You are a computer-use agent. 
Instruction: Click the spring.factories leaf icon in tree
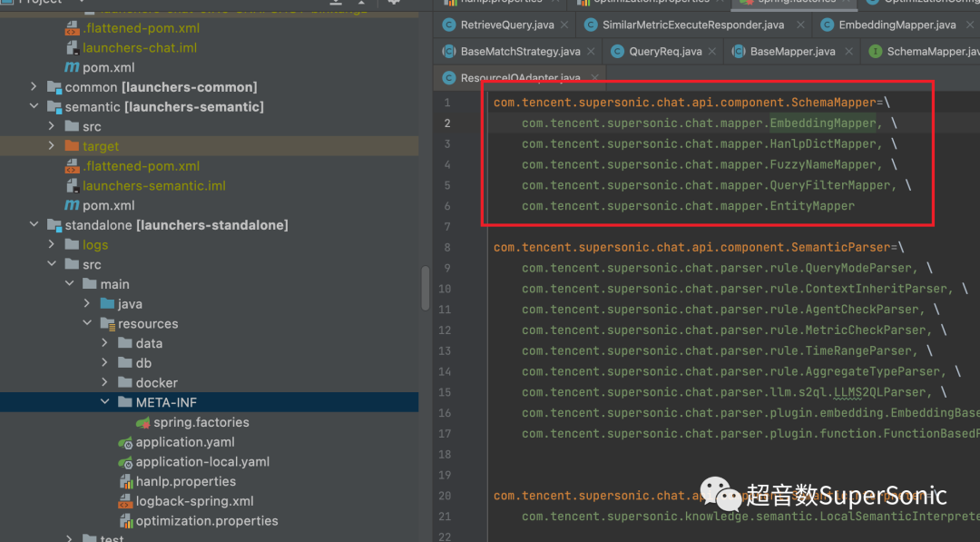point(143,422)
